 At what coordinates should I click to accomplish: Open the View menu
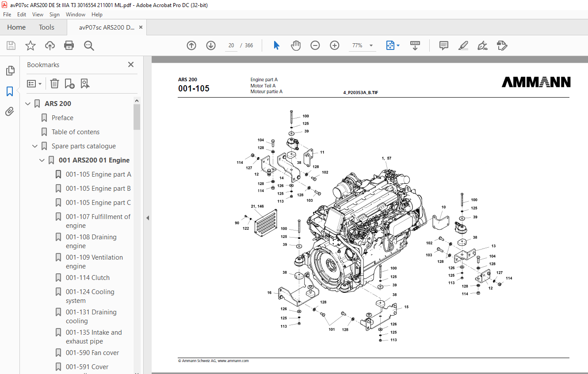(38, 15)
